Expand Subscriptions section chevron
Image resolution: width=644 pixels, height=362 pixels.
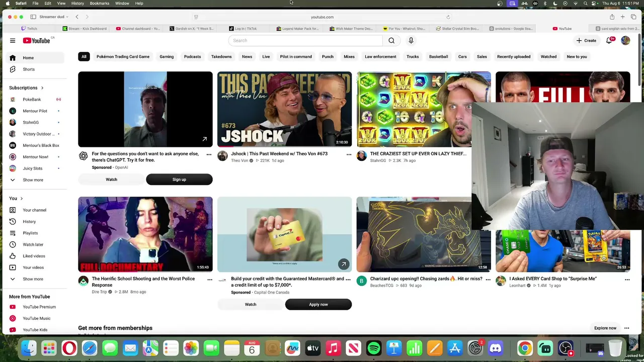(42, 88)
